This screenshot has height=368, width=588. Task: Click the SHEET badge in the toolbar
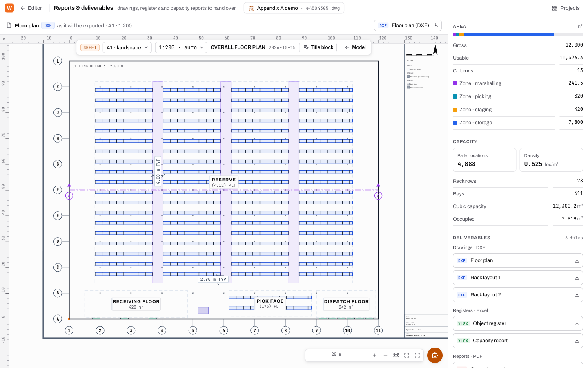click(90, 47)
